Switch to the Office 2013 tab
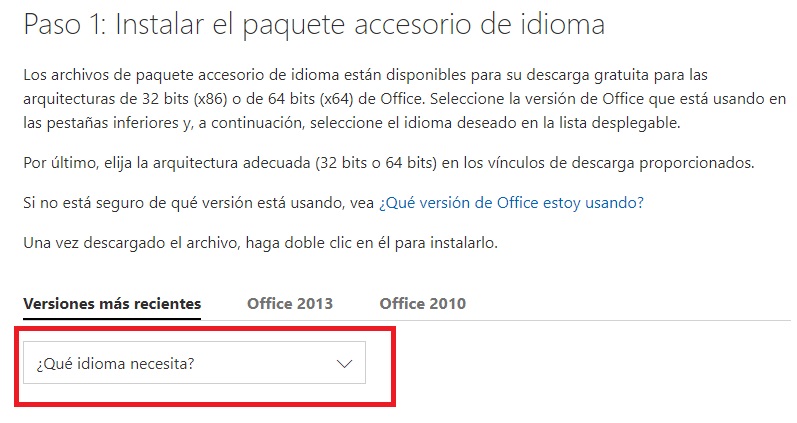The image size is (797, 423). 290,303
